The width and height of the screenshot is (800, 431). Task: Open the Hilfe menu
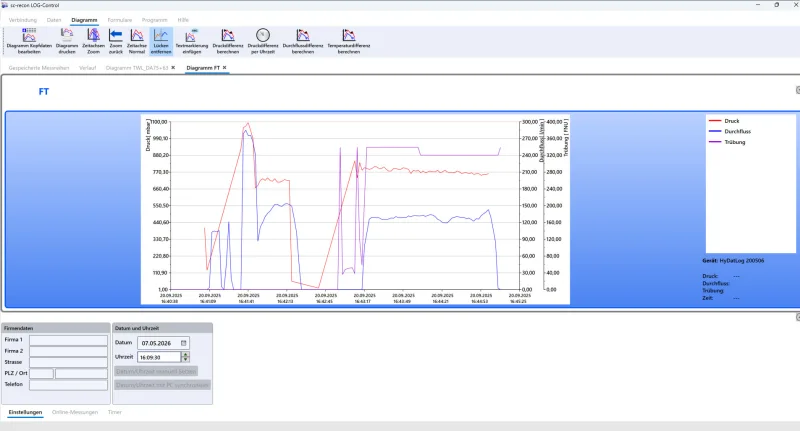pyautogui.click(x=183, y=20)
